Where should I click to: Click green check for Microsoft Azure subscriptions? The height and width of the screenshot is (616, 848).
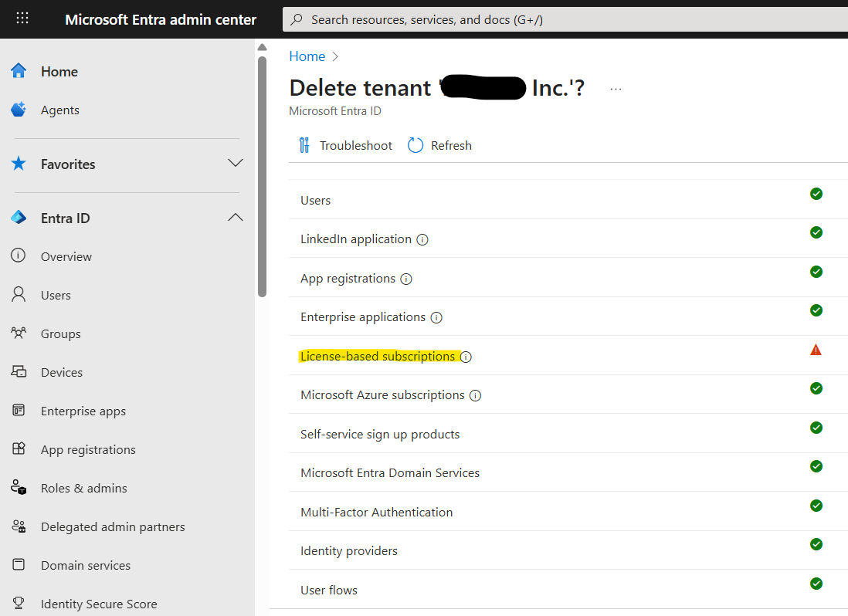click(x=816, y=388)
